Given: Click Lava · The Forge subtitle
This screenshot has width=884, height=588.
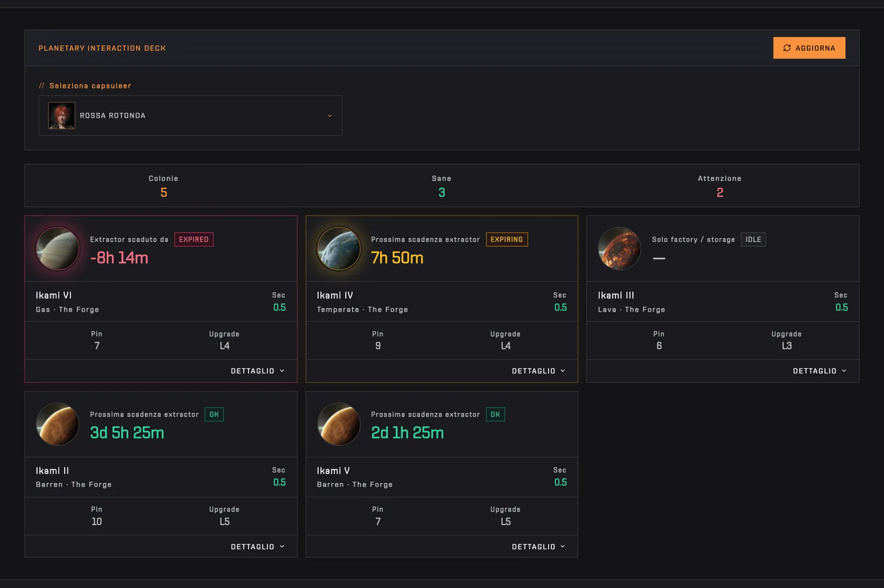Looking at the screenshot, I should click(632, 309).
